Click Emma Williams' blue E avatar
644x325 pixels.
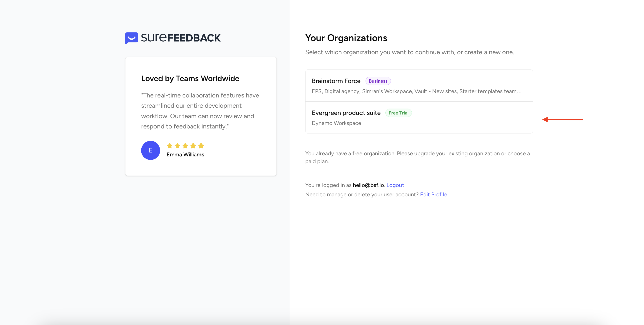(x=150, y=150)
